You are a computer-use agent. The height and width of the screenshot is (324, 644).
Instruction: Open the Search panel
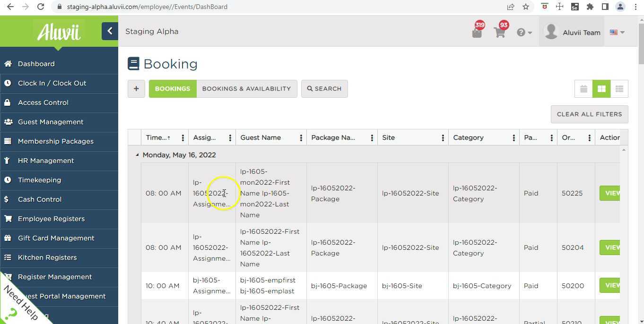coord(324,88)
